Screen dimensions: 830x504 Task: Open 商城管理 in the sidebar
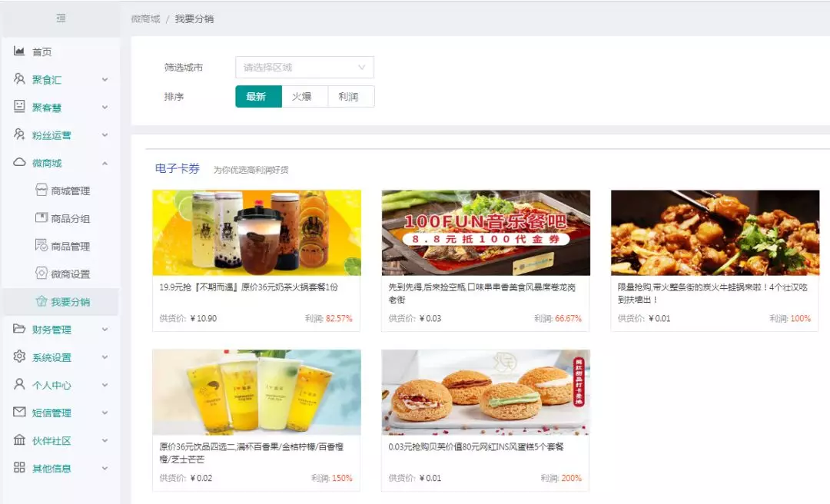tap(70, 191)
